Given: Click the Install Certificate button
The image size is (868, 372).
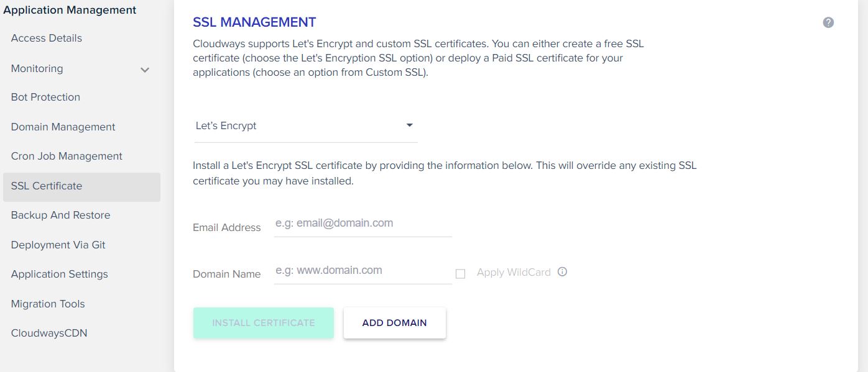Looking at the screenshot, I should click(264, 323).
